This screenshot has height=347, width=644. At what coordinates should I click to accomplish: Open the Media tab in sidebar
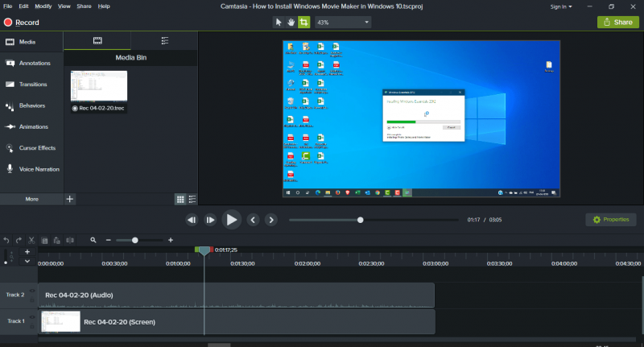31,42
